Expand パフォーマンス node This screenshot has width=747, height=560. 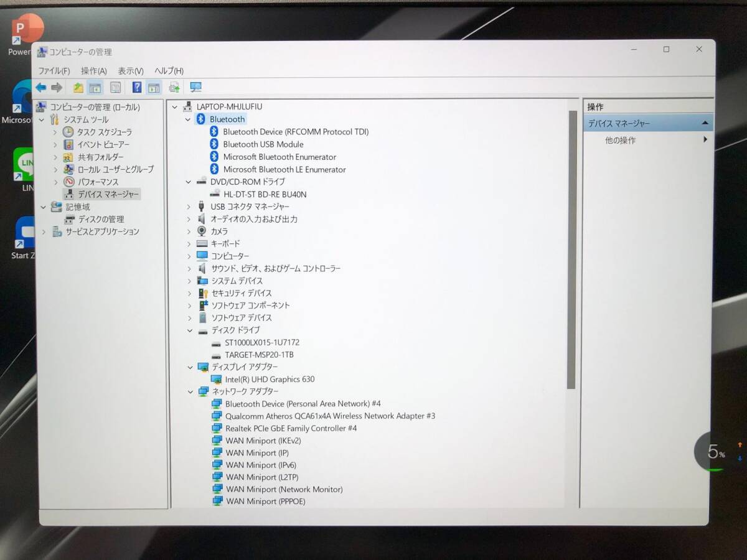[55, 182]
